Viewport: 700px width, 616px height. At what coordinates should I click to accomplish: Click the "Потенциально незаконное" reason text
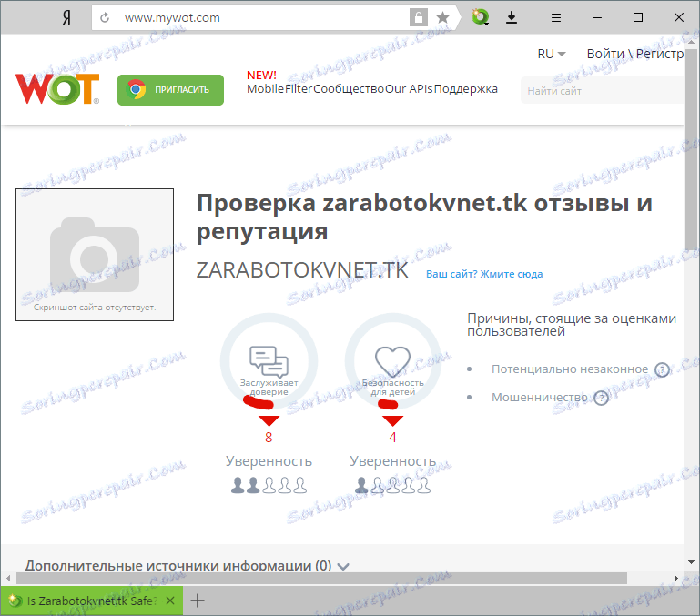point(570,369)
